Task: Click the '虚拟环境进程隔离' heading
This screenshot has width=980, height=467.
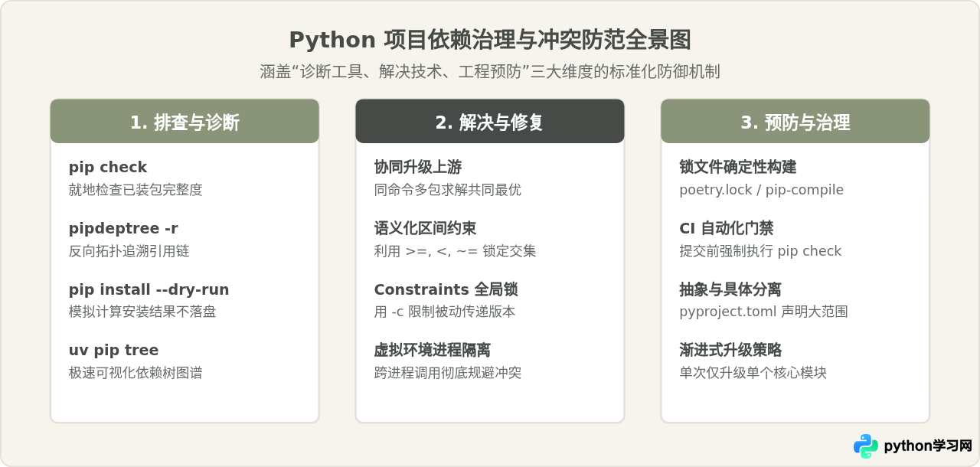Action: pyautogui.click(x=433, y=350)
